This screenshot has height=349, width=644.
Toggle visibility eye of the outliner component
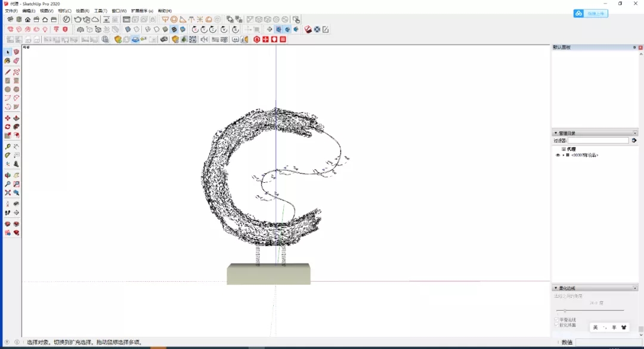(x=558, y=155)
